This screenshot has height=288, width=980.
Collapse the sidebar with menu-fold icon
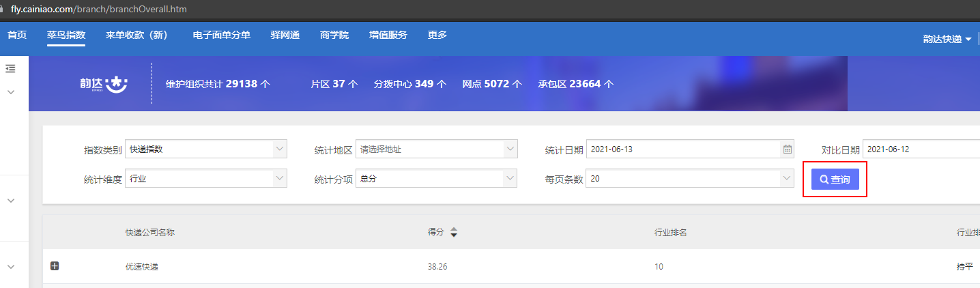click(10, 68)
